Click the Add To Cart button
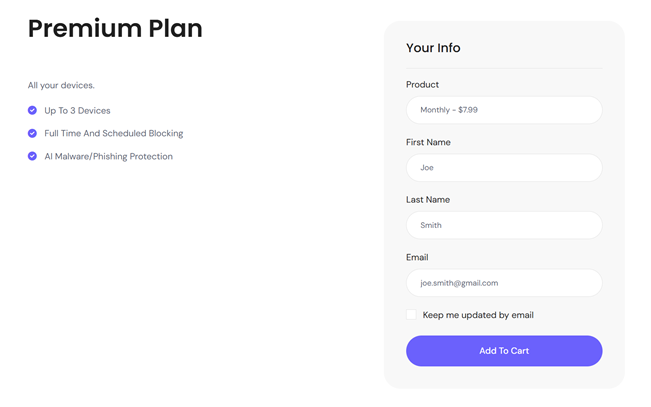651x407 pixels. click(x=504, y=351)
